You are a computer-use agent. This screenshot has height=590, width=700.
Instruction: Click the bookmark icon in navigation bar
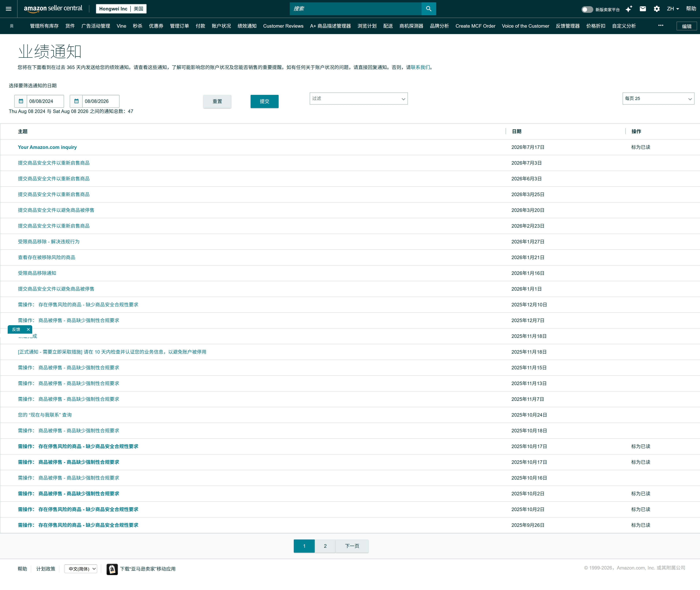coord(12,26)
